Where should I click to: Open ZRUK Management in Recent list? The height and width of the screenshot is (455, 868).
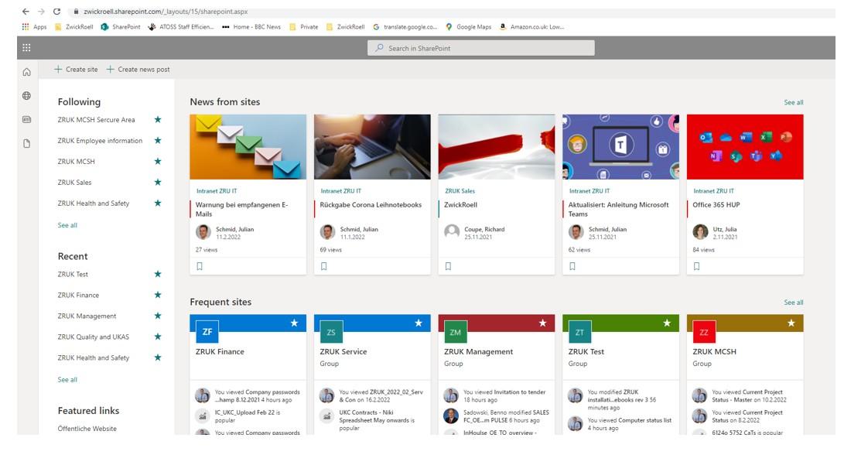87,316
